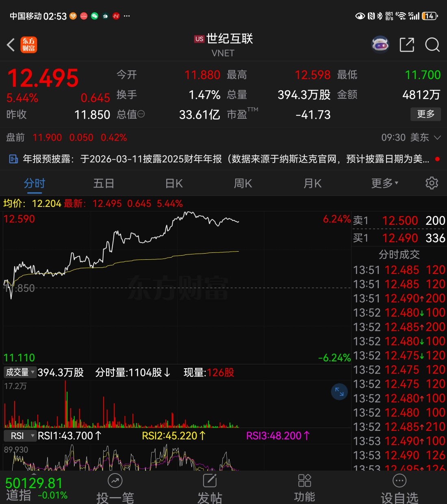
Task: Tap the 13:51 12.490 200 trade row
Action: click(399, 298)
